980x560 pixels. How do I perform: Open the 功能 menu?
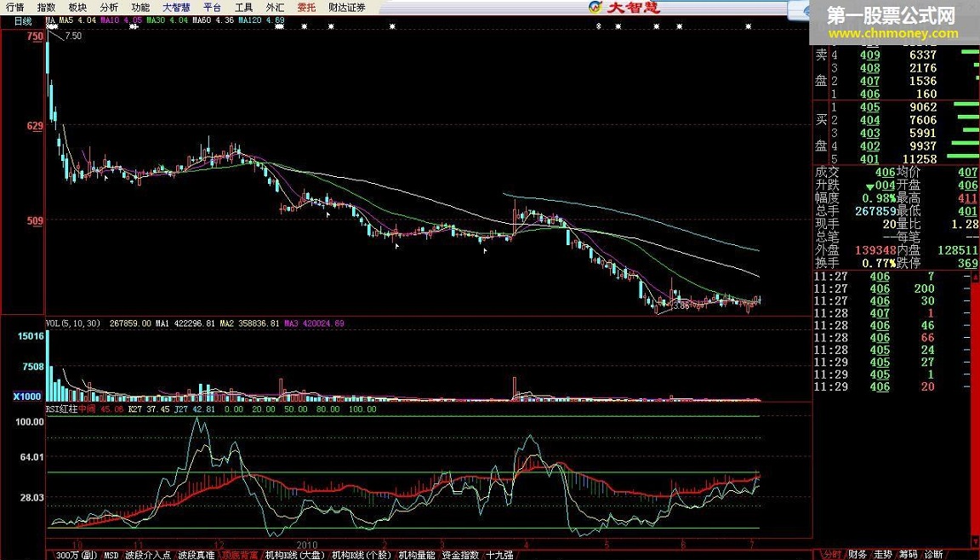(x=140, y=8)
